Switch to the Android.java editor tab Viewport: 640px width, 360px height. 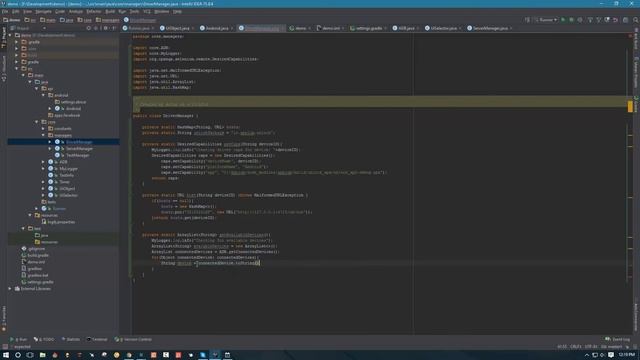coord(216,28)
